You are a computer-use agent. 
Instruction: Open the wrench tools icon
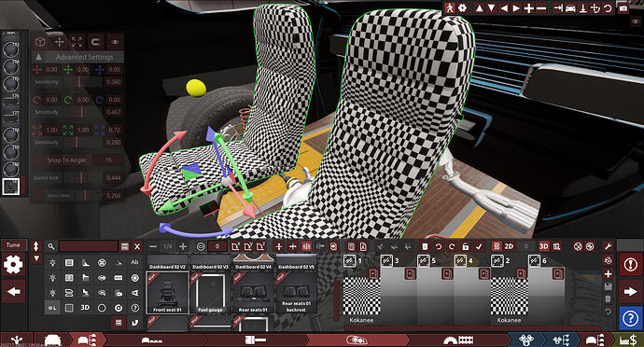609,246
